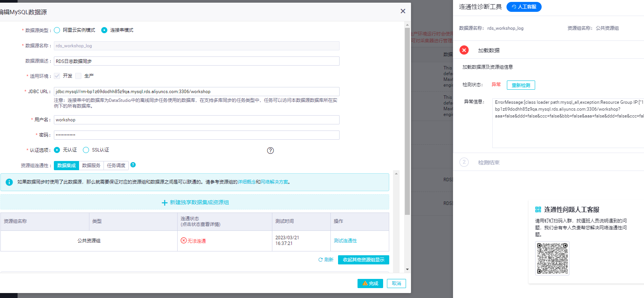Open the 网络解决方案 link

274,182
